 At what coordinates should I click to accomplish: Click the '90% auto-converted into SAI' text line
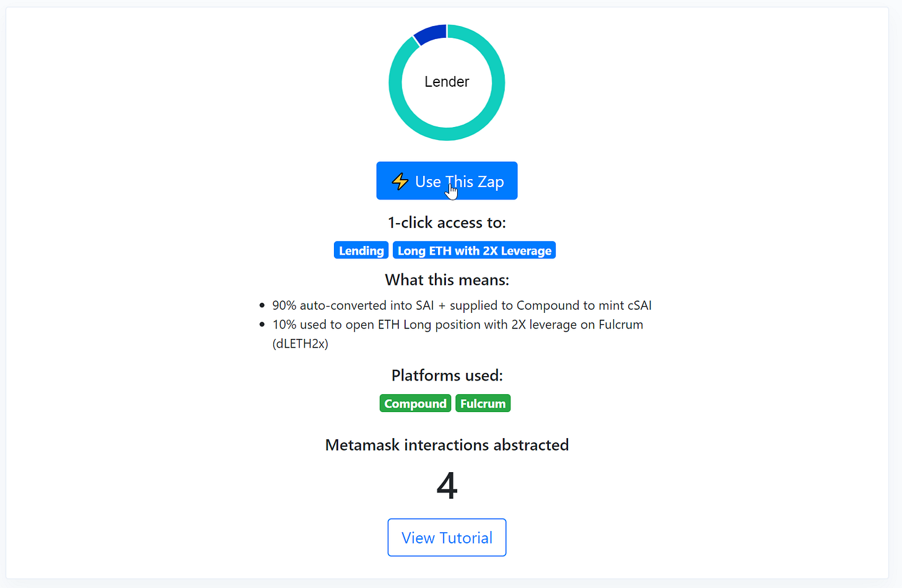tap(462, 305)
